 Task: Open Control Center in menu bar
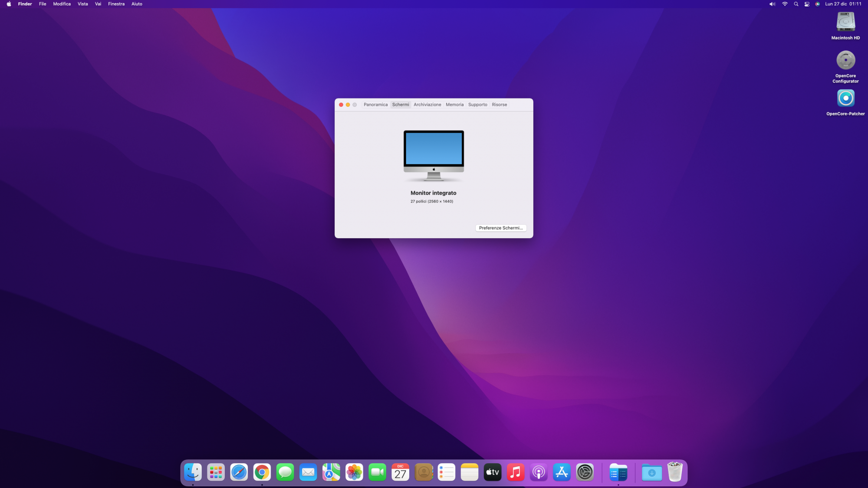tap(807, 4)
